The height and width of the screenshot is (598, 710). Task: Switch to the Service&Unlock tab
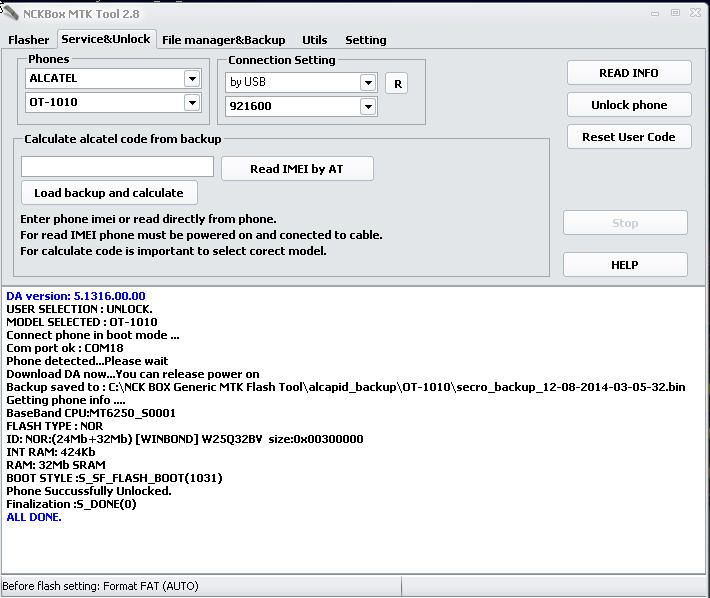(105, 39)
